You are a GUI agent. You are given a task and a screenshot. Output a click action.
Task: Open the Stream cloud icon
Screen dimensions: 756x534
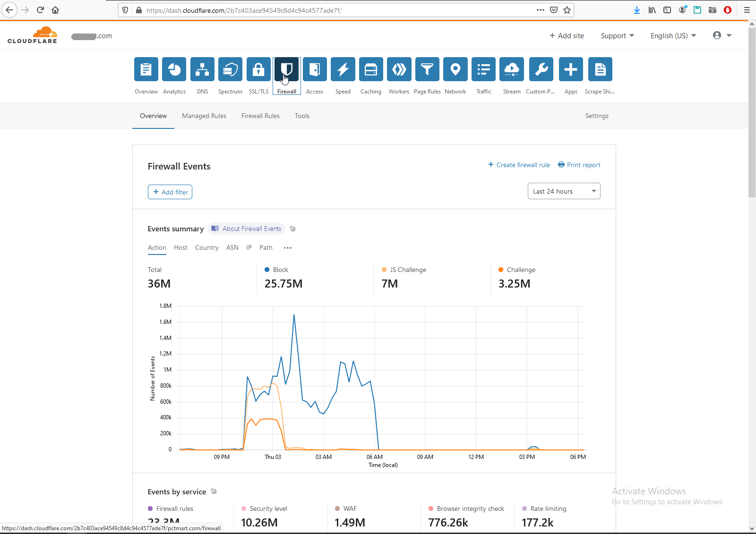click(x=512, y=69)
